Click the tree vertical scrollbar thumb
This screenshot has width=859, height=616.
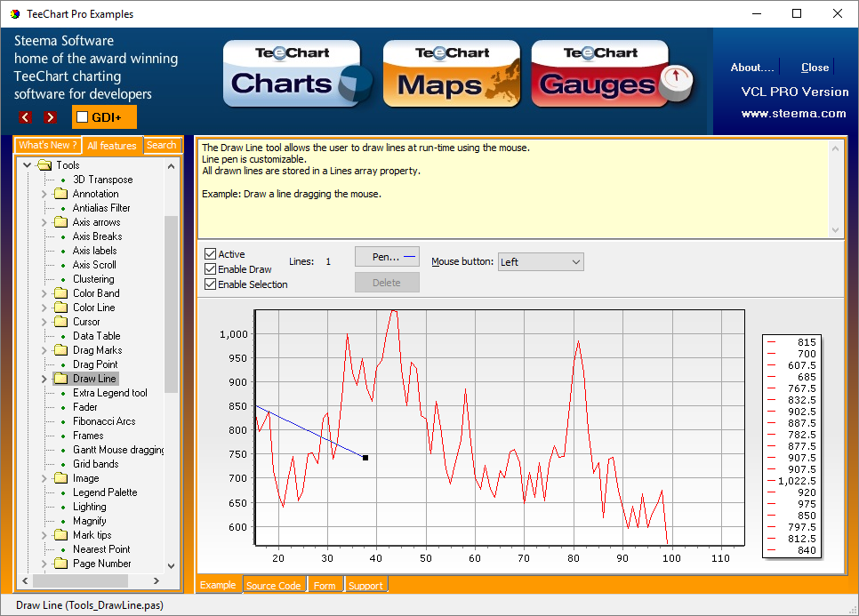171,304
